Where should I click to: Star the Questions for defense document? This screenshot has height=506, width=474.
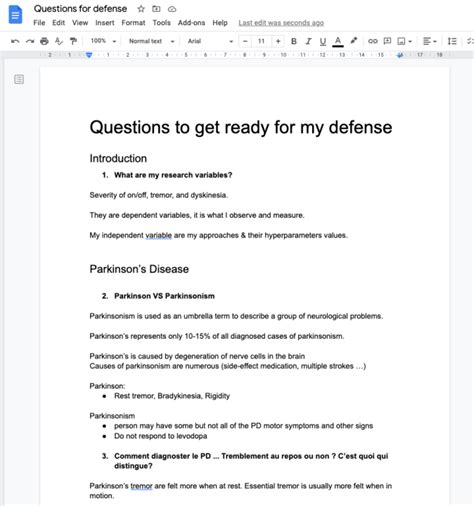pyautogui.click(x=141, y=9)
